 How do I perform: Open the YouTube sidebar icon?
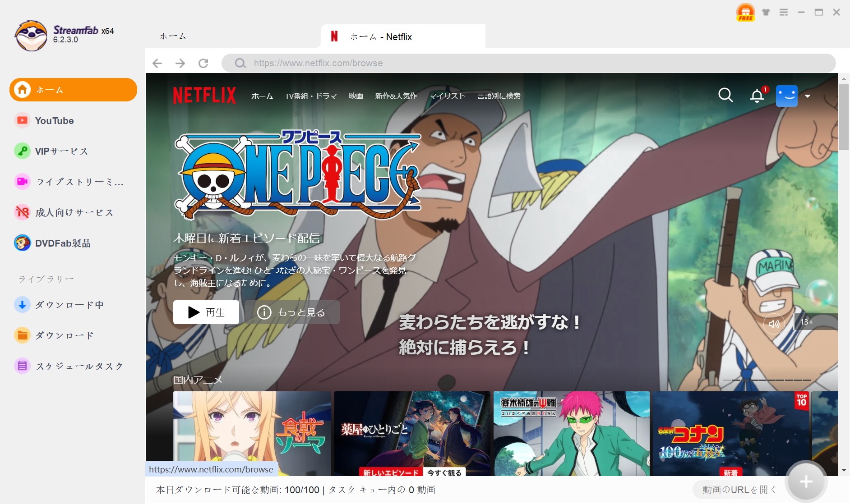(x=22, y=120)
